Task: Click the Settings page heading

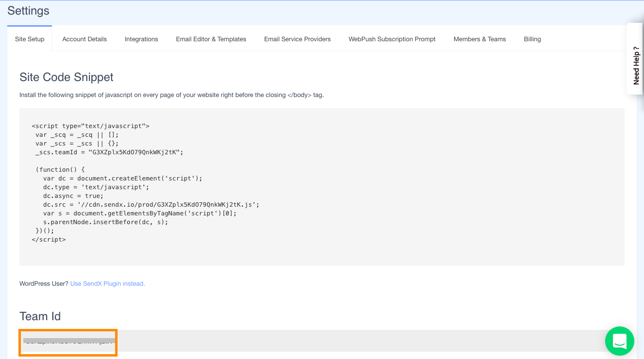Action: 28,10
